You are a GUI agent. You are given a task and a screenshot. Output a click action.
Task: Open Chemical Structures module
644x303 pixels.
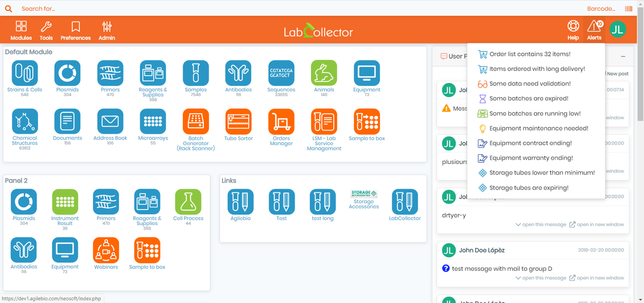(25, 121)
